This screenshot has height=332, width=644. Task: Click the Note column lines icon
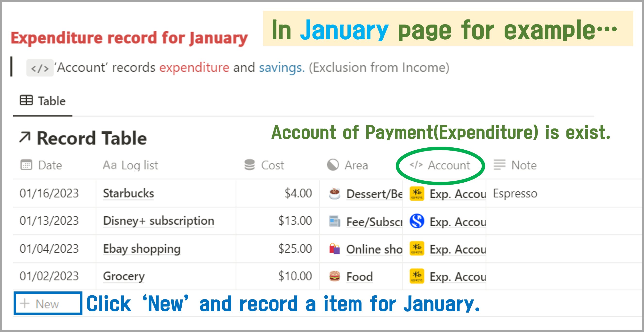(x=499, y=165)
